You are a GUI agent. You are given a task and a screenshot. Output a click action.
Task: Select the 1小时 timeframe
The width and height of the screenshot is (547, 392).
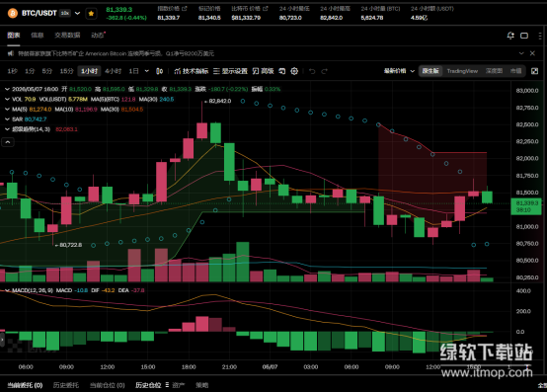click(89, 71)
